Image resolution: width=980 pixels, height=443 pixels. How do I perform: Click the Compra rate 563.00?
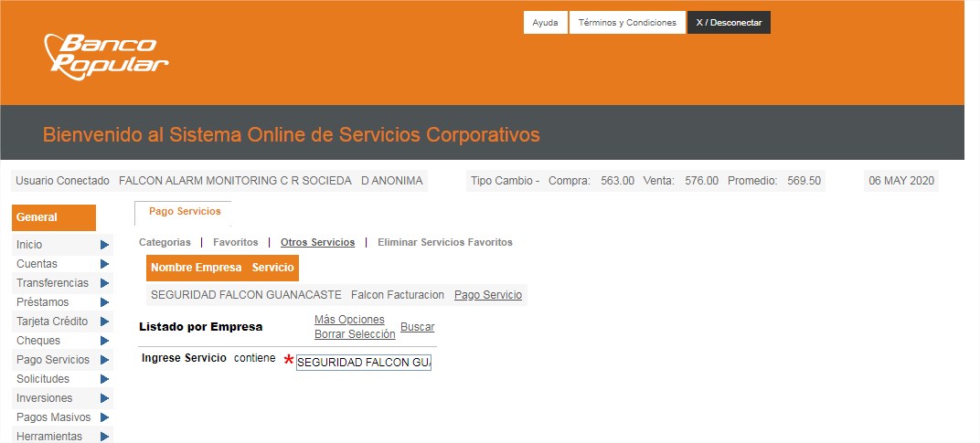click(617, 181)
